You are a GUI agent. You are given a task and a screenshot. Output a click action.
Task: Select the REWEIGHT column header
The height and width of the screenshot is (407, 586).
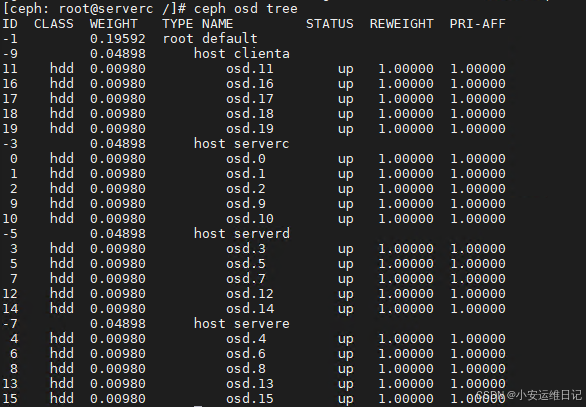pyautogui.click(x=402, y=24)
